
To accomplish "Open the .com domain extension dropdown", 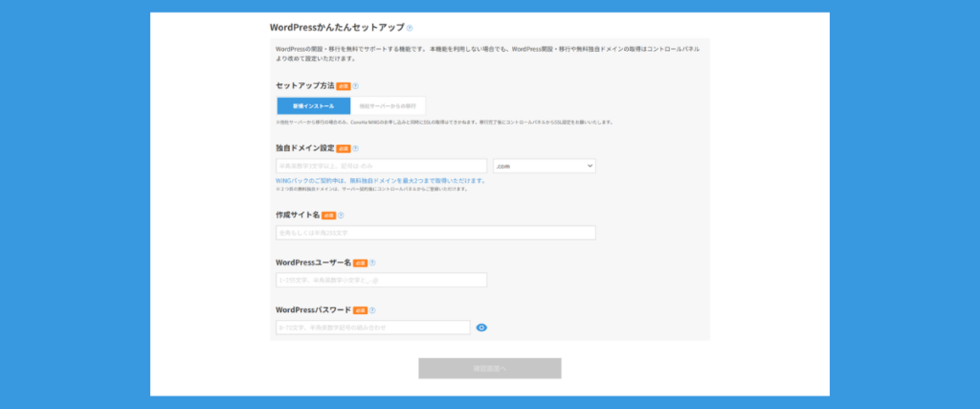I will (545, 166).
